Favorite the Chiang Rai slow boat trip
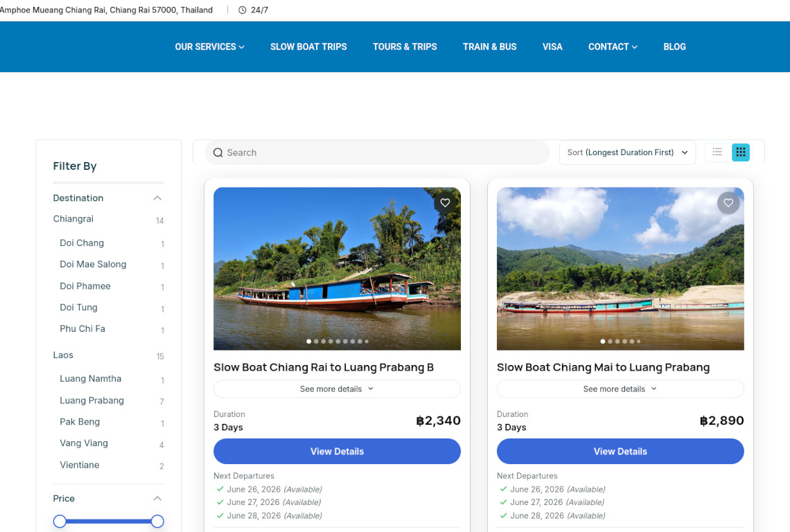This screenshot has width=790, height=532. (445, 202)
